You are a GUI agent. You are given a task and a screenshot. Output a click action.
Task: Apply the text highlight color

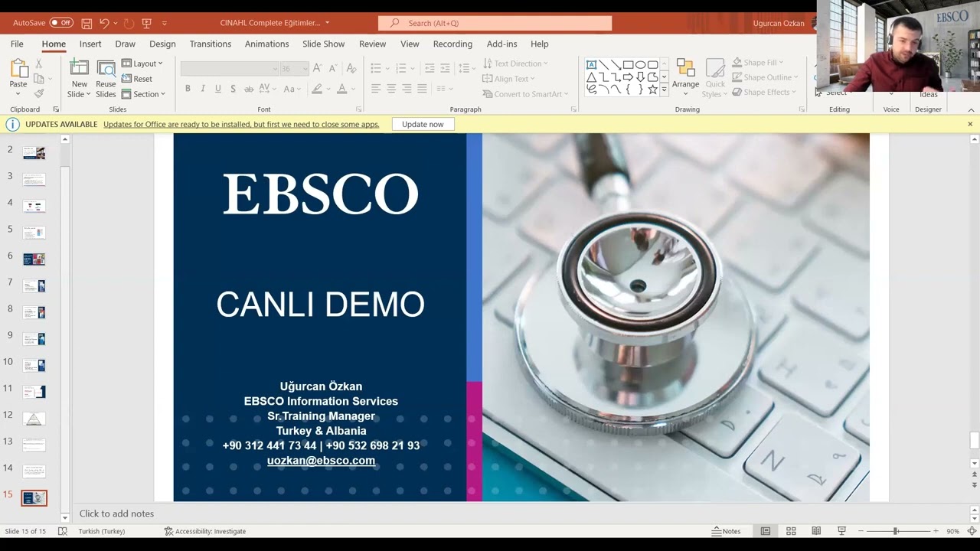(317, 89)
